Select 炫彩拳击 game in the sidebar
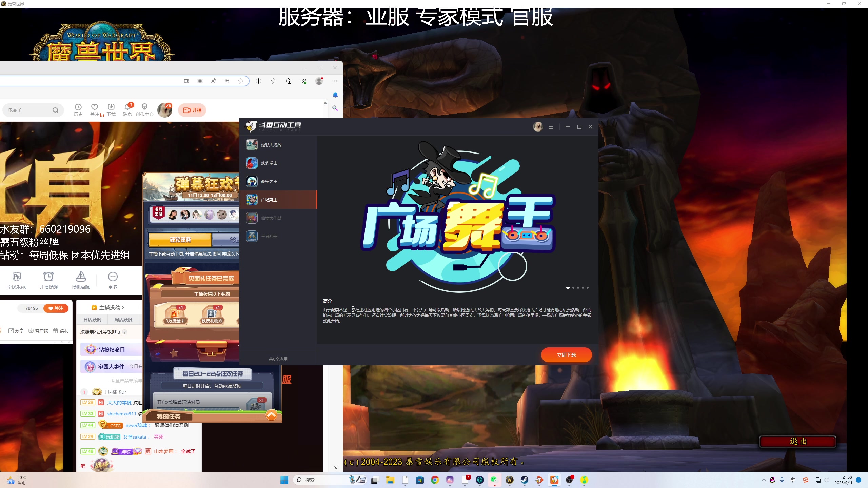868x488 pixels. click(x=278, y=163)
